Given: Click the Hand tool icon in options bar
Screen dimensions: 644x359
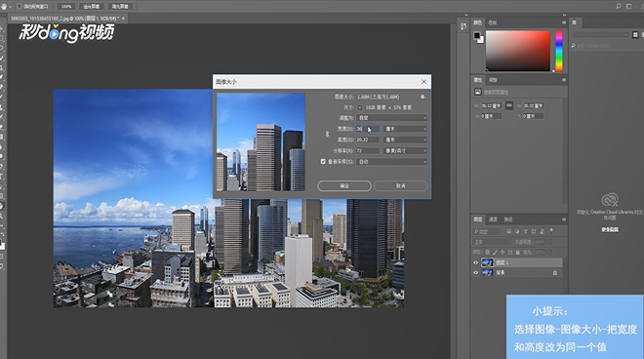Looking at the screenshot, I should point(4,6).
